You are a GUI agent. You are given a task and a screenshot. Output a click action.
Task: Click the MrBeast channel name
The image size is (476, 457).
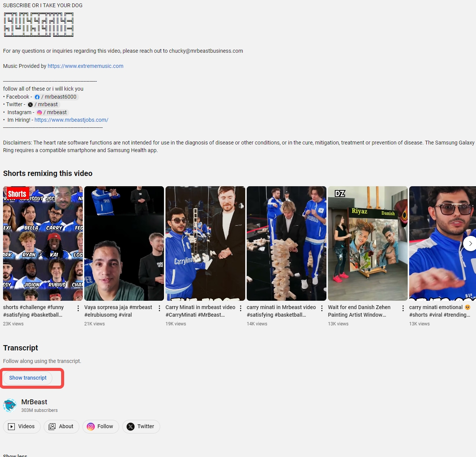tap(34, 402)
